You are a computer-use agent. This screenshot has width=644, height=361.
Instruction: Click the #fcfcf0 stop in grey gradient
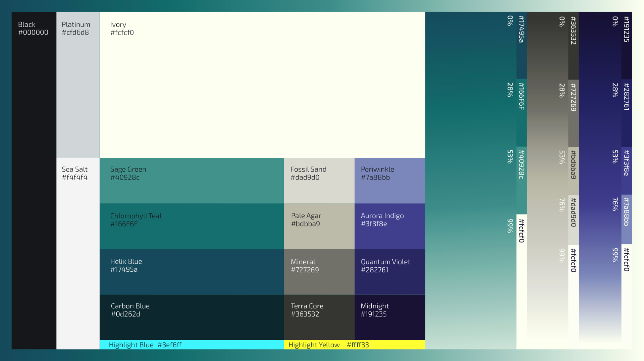click(x=574, y=297)
